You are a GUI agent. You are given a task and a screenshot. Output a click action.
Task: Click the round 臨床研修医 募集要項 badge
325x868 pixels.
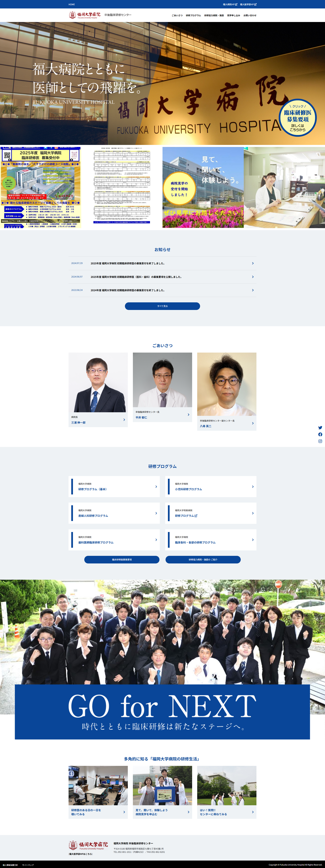click(298, 118)
